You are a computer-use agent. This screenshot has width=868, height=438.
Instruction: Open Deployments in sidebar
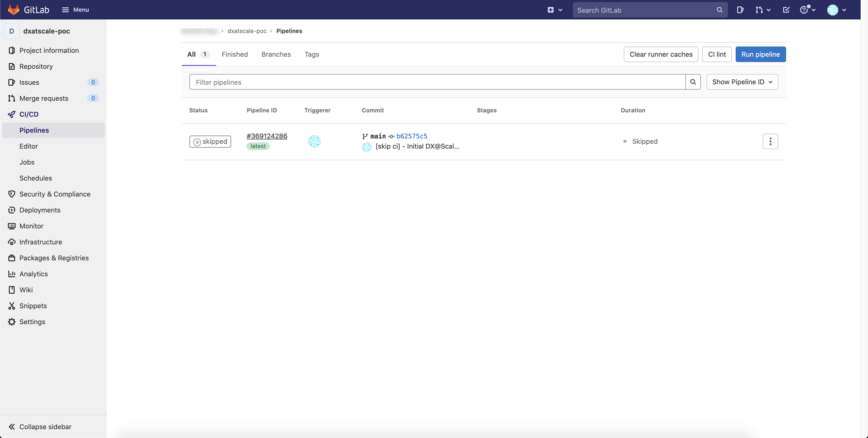click(x=53, y=210)
